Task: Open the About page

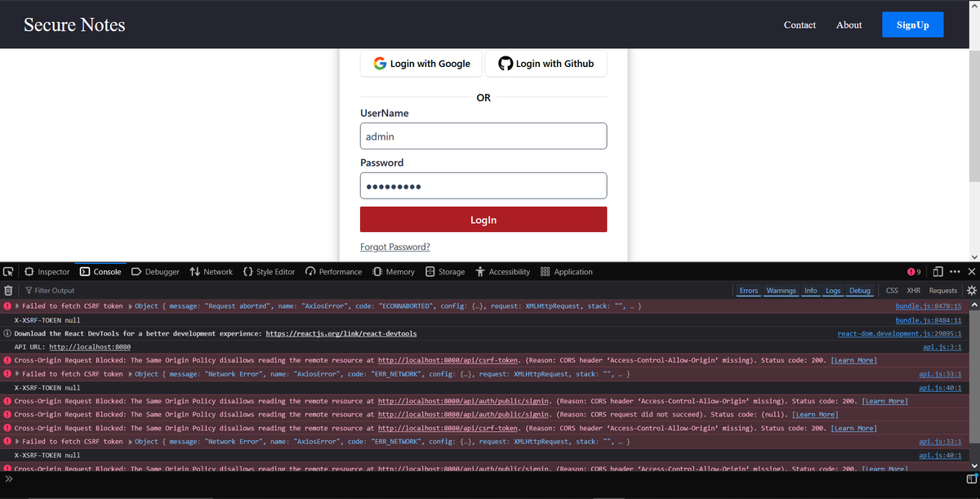Action: (849, 25)
